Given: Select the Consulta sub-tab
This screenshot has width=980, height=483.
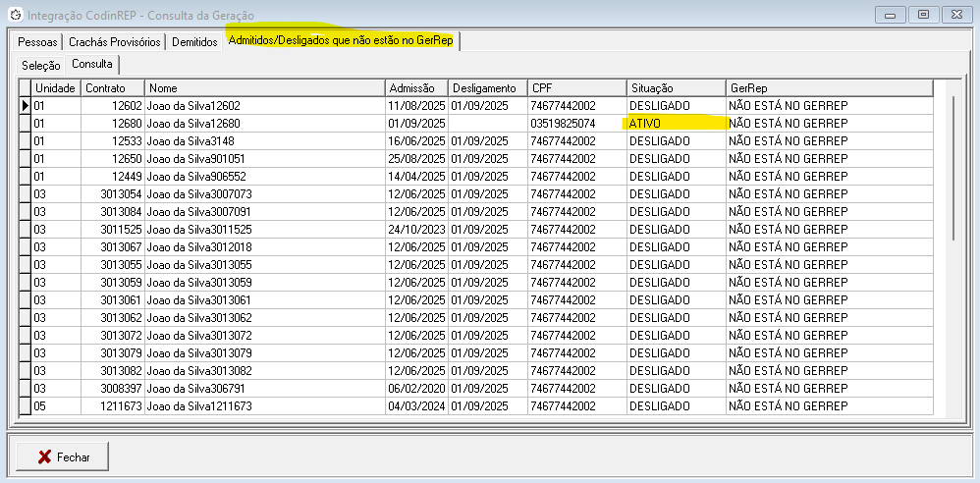Looking at the screenshot, I should click(91, 64).
